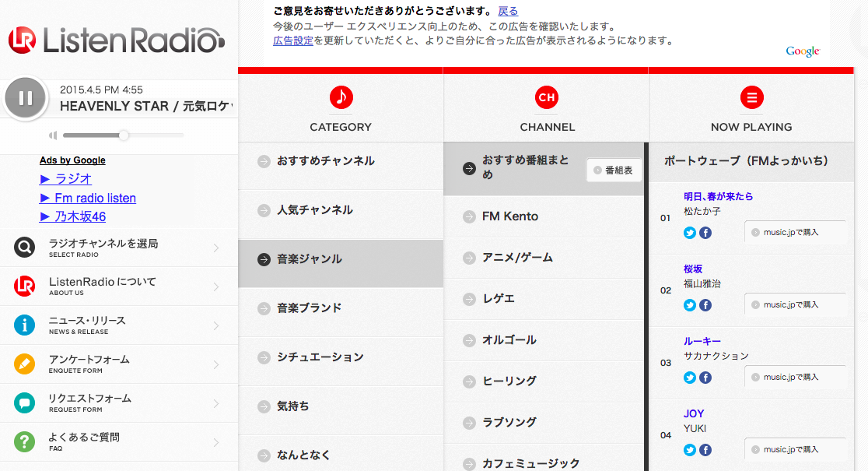Adjust the volume slider handle

point(123,135)
